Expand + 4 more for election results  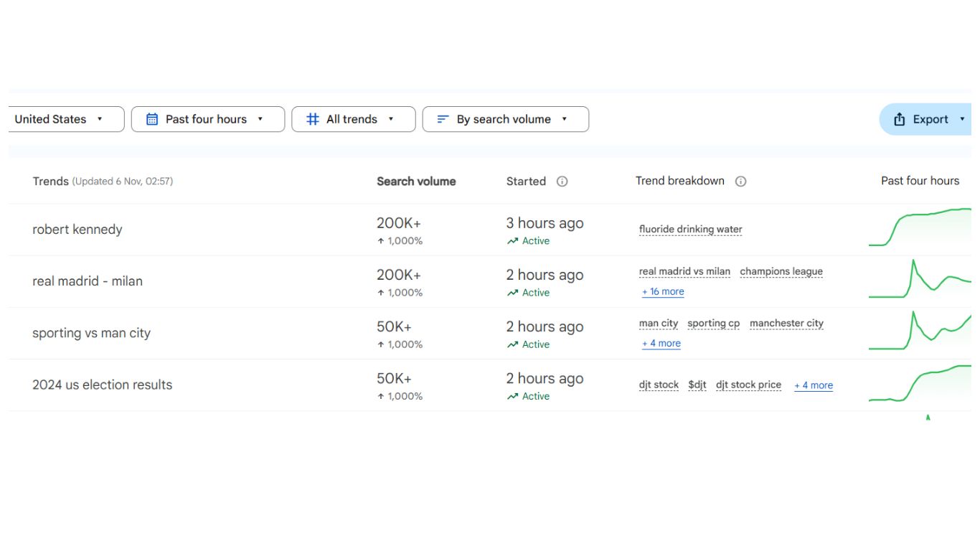click(x=814, y=385)
